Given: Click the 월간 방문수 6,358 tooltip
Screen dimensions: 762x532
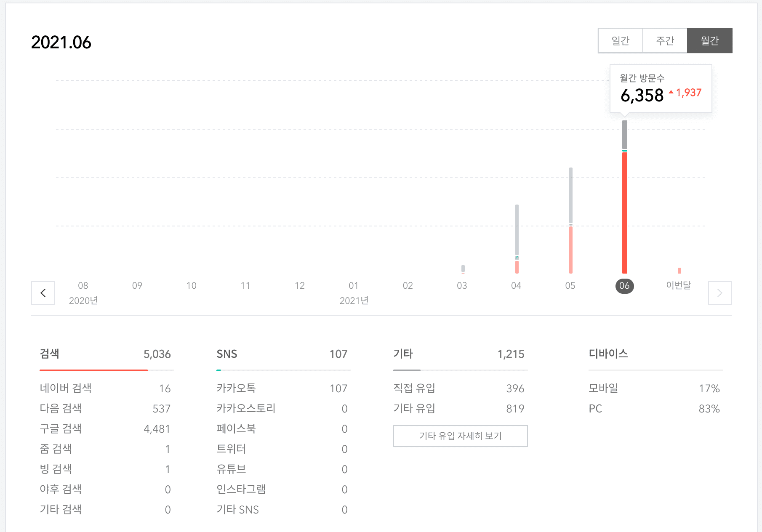Looking at the screenshot, I should point(661,88).
